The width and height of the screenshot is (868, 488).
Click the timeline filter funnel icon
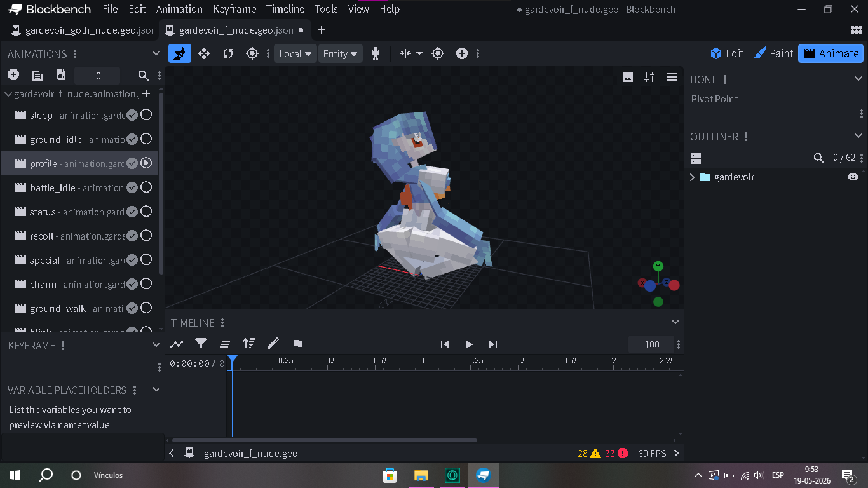[201, 344]
